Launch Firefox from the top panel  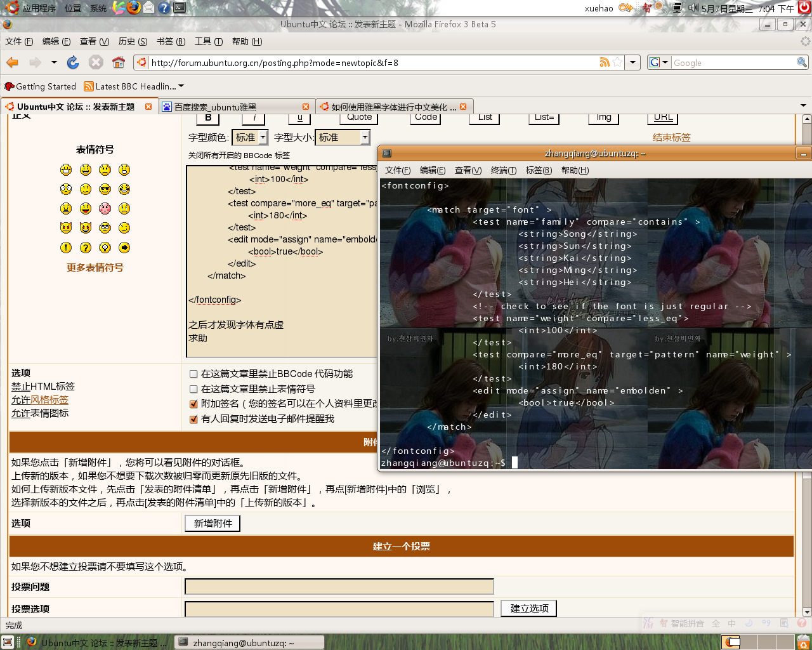tap(133, 8)
